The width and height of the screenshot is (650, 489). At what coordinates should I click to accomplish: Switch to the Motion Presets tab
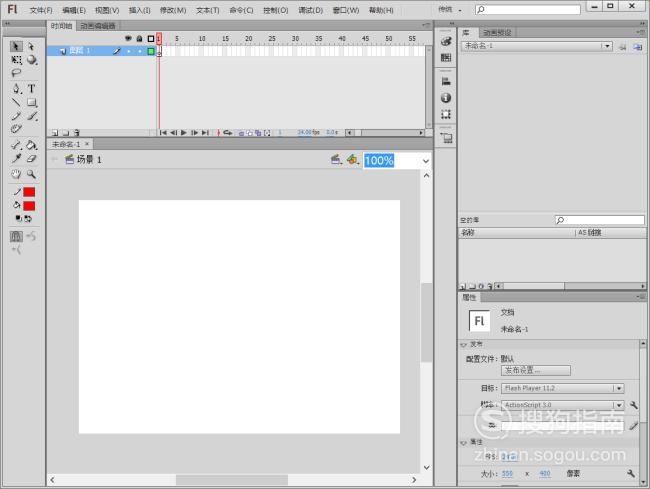point(497,32)
